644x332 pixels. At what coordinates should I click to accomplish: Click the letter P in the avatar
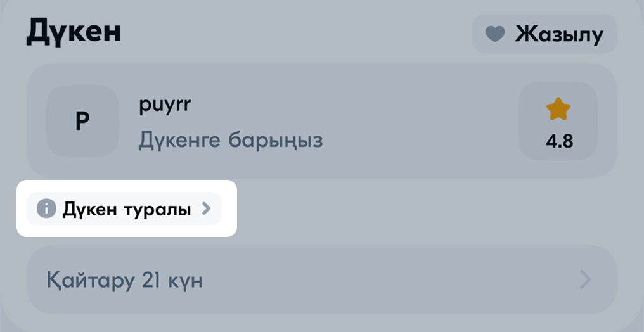pyautogui.click(x=82, y=122)
